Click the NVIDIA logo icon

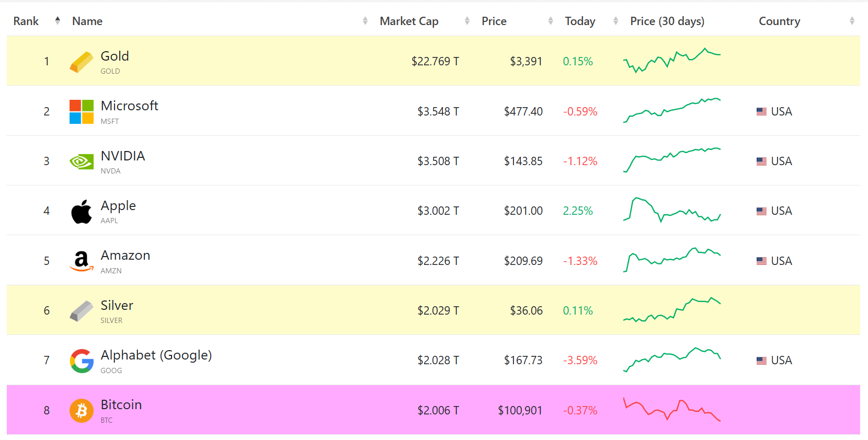point(82,161)
